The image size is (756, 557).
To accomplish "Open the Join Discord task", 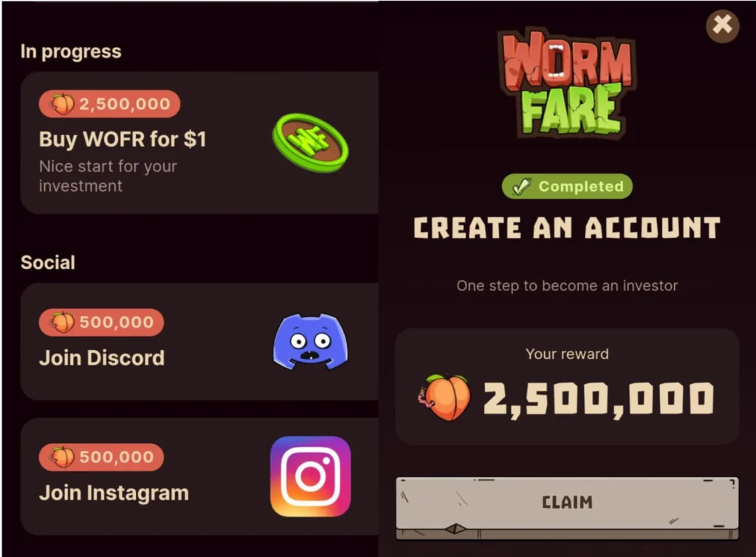I will (x=199, y=341).
